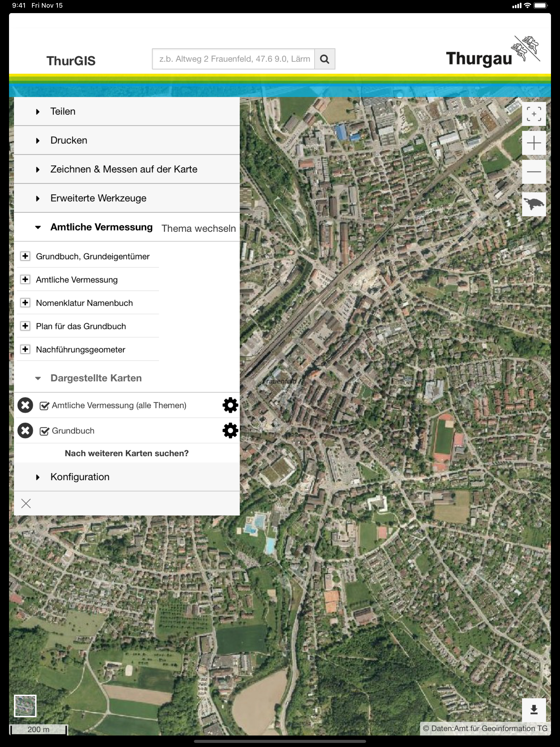The image size is (560, 747).
Task: Expand Zeichnen & Messen auf der Karte
Action: 127,169
